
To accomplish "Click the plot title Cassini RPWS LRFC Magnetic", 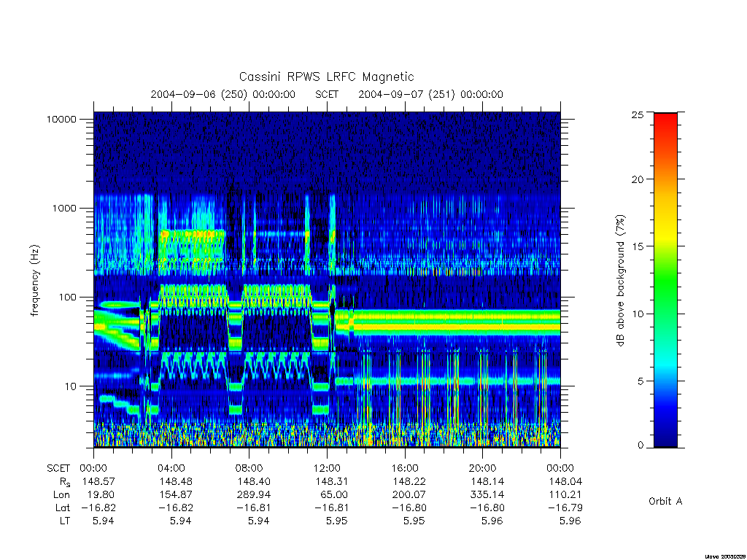I will tap(326, 77).
